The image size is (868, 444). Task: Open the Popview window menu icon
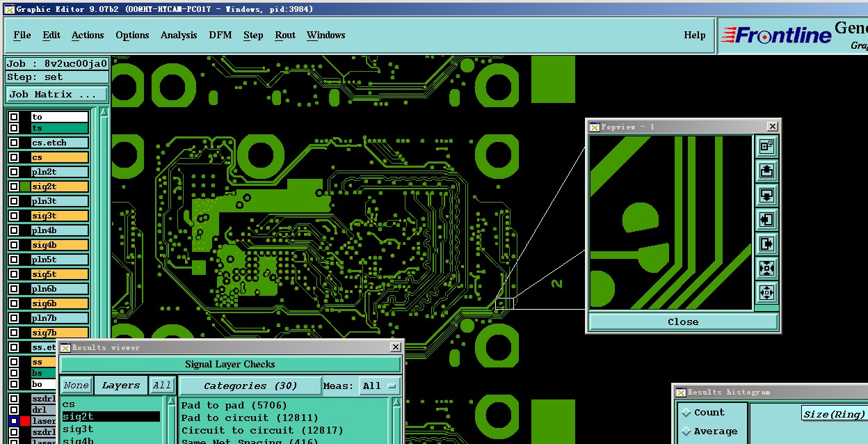click(x=594, y=127)
